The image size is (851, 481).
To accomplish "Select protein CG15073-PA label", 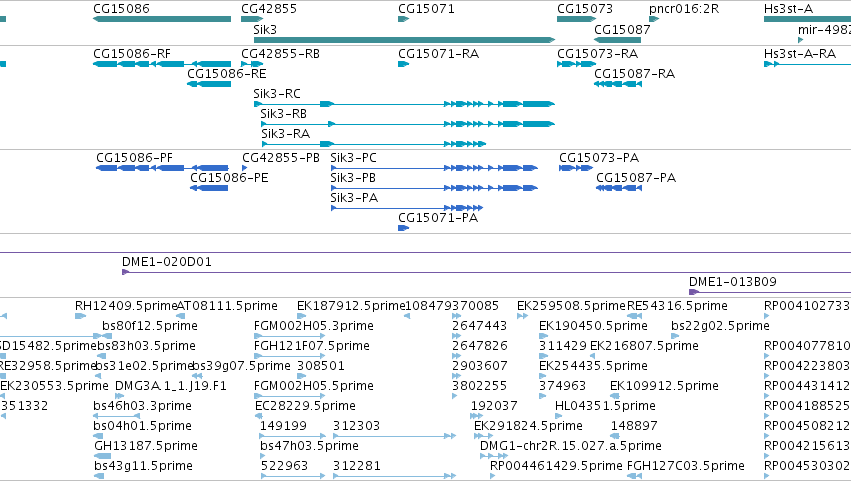I will pyautogui.click(x=599, y=158).
